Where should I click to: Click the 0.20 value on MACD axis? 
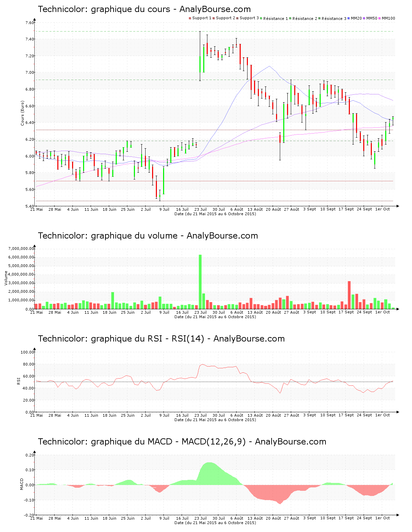coord(30,455)
